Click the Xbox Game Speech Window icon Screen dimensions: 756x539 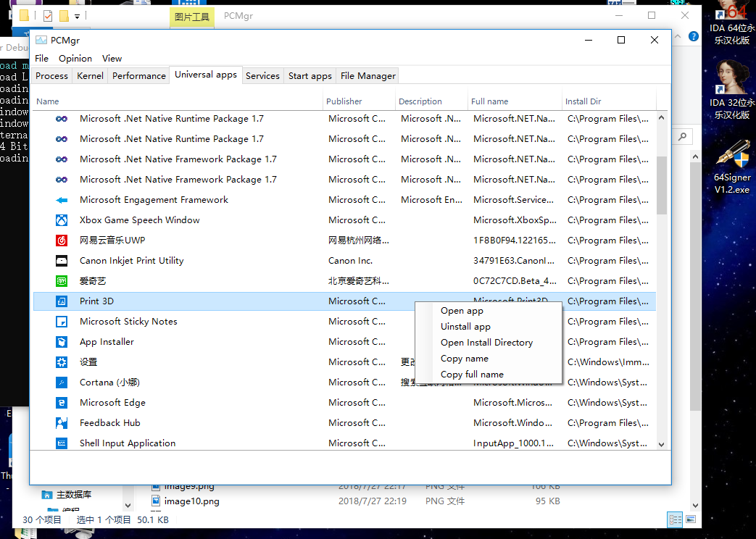click(61, 220)
